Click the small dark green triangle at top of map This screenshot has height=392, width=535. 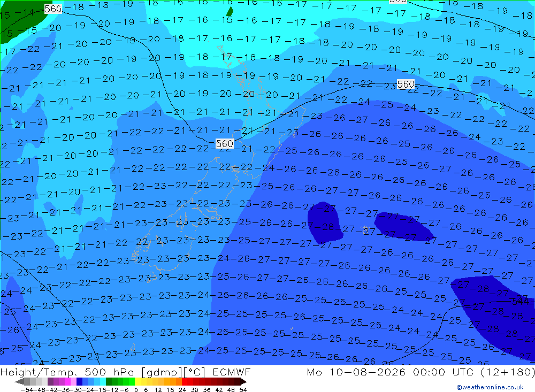[230, 12]
